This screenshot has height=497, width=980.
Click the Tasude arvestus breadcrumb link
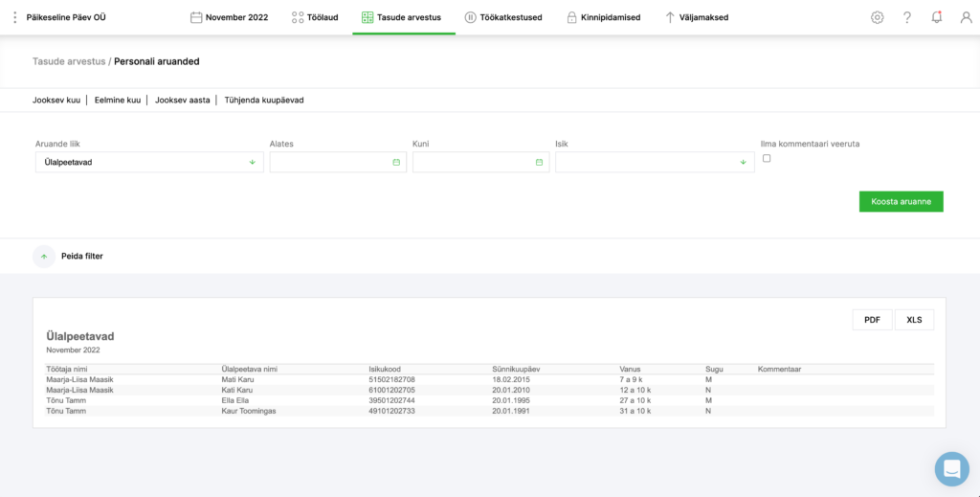69,61
